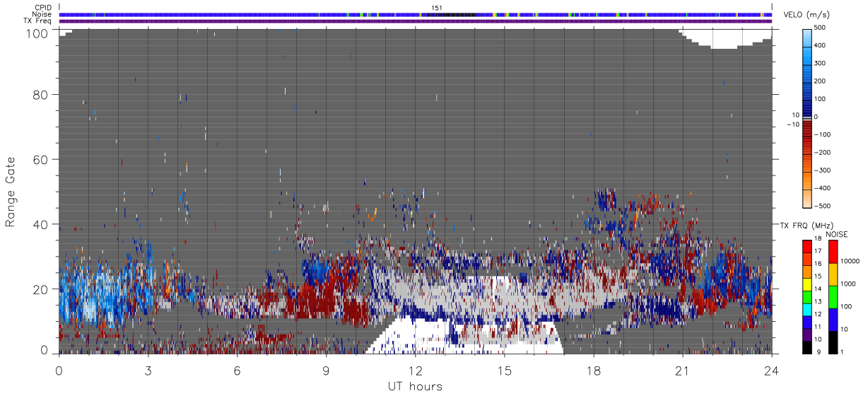The image size is (868, 401).
Task: Click y-axis tick label 60
Action: pyautogui.click(x=41, y=160)
